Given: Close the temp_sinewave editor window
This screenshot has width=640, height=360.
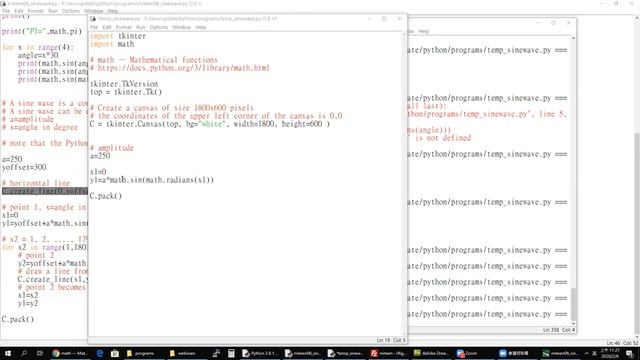Looking at the screenshot, I should (400, 19).
